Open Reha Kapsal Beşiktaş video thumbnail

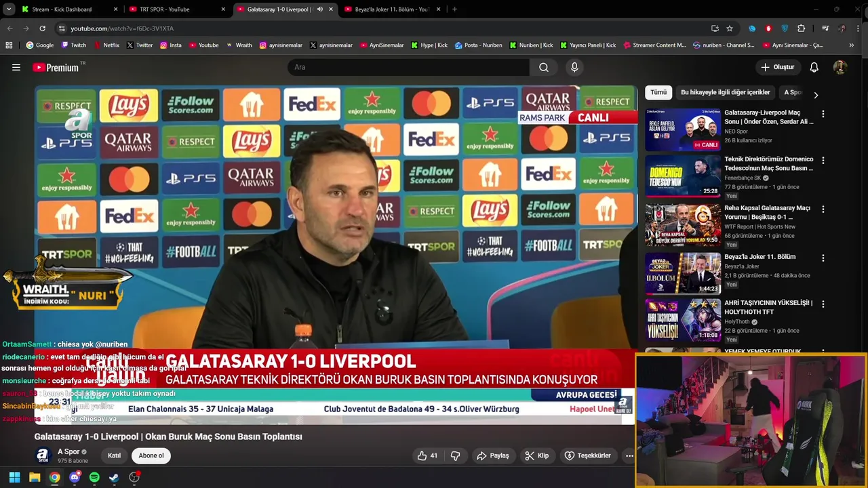coord(683,225)
